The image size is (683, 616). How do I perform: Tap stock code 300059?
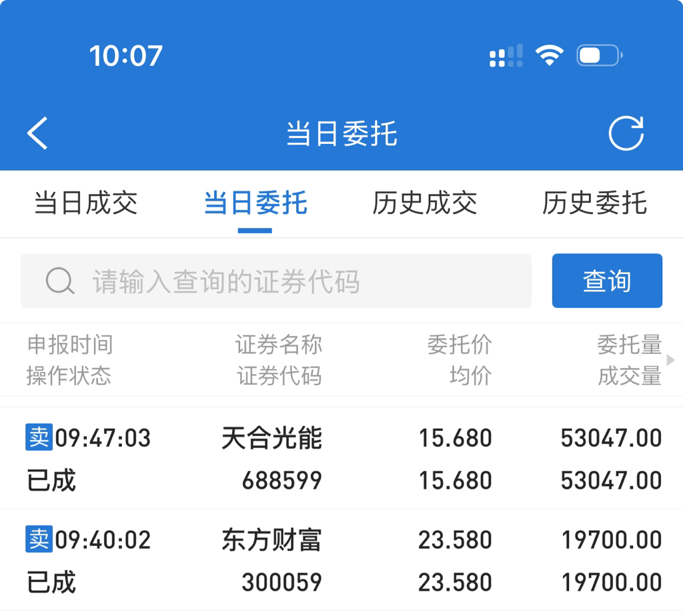point(282,583)
